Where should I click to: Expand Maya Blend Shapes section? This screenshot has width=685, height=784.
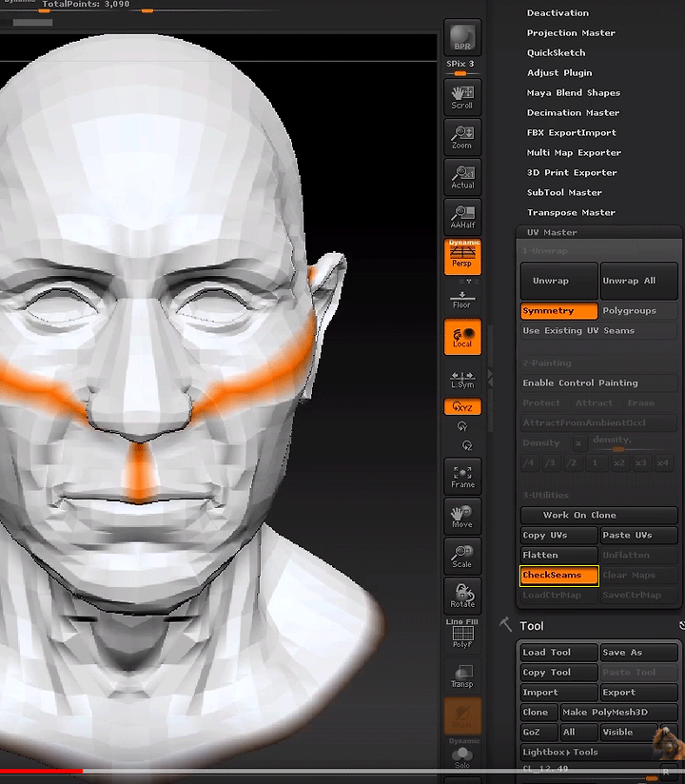pos(574,93)
